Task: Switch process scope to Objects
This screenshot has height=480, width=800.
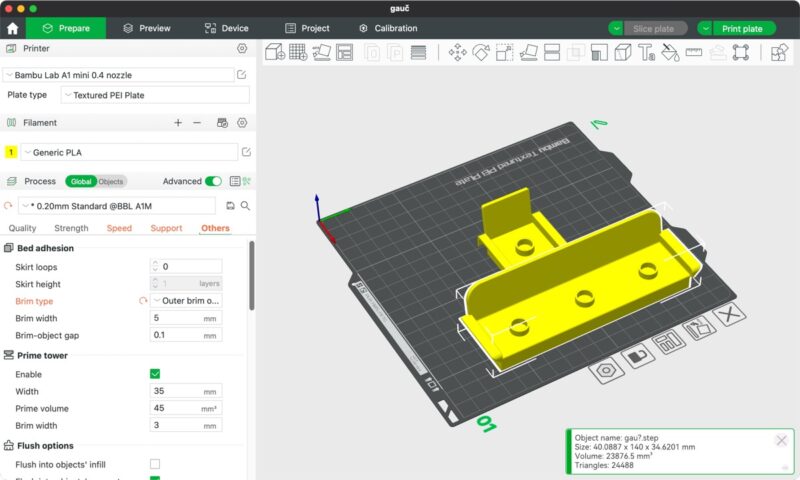Action: pos(110,182)
